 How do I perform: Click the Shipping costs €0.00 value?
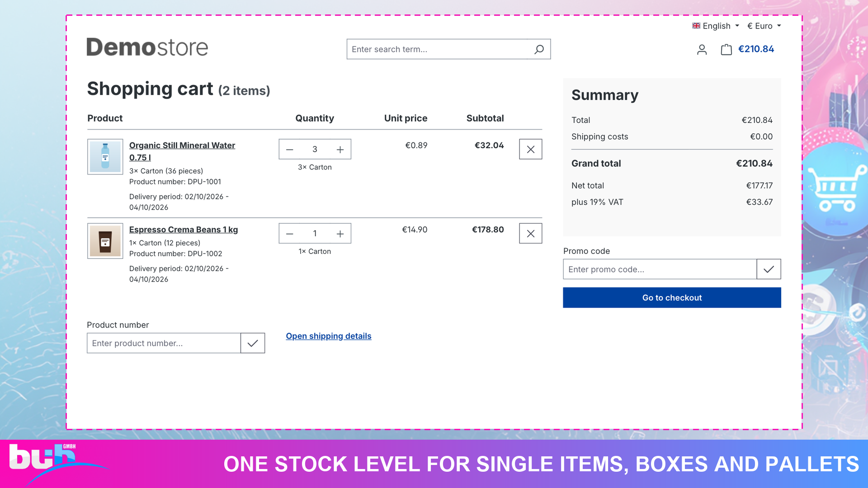pyautogui.click(x=761, y=136)
